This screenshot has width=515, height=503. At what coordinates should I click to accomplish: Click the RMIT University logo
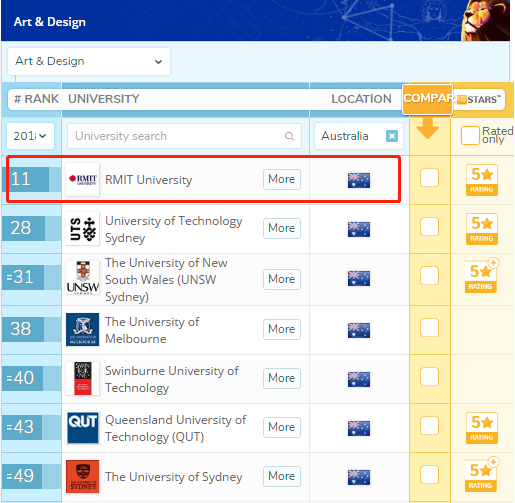[83, 179]
